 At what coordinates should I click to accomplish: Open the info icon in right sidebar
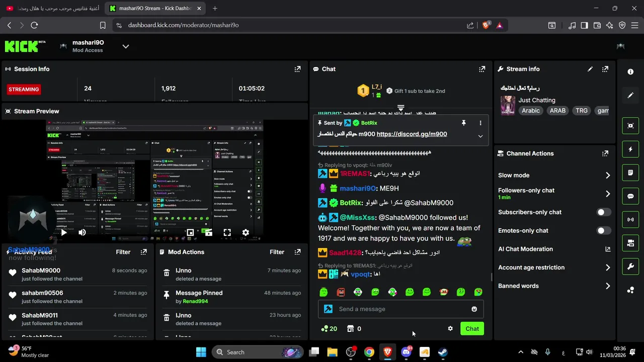point(630,72)
